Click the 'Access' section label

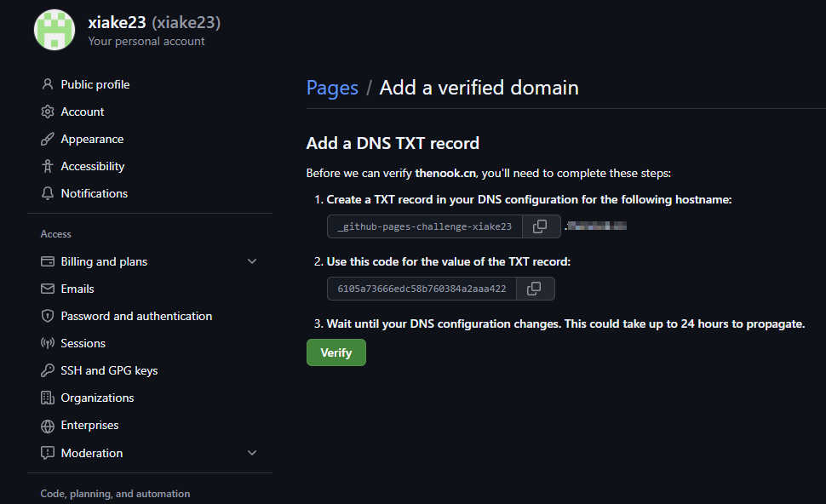[x=56, y=234]
